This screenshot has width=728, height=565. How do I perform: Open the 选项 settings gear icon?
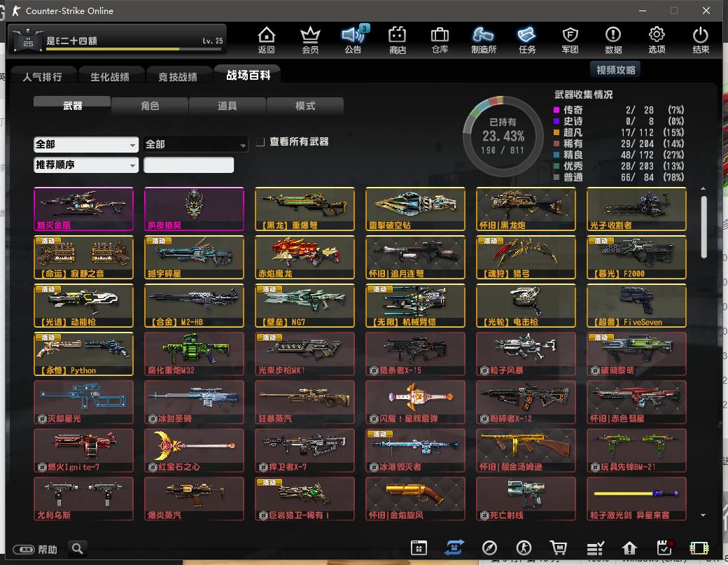tap(657, 40)
